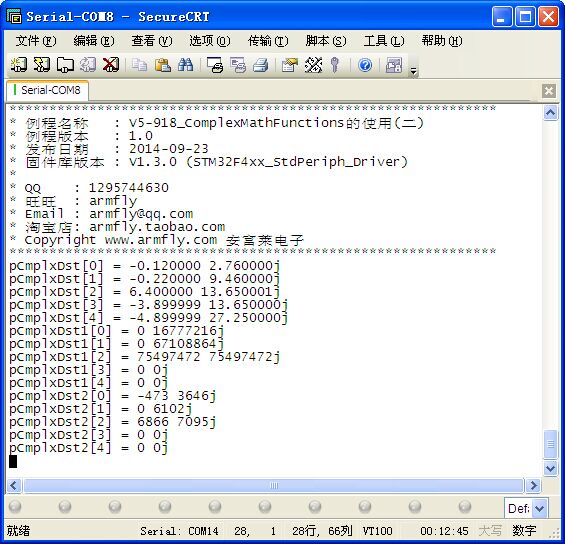Open the 帮助(H) menu
The image size is (565, 544).
(442, 41)
